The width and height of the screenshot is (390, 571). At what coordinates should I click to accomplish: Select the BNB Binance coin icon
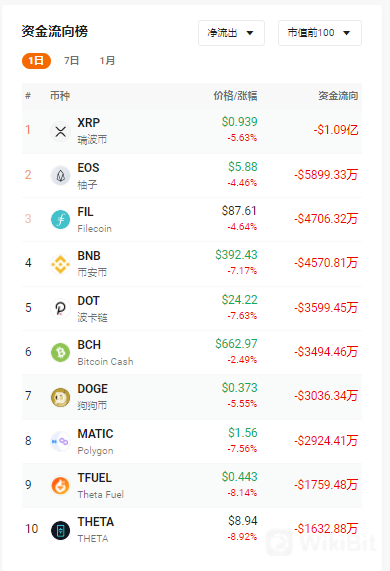click(x=60, y=264)
